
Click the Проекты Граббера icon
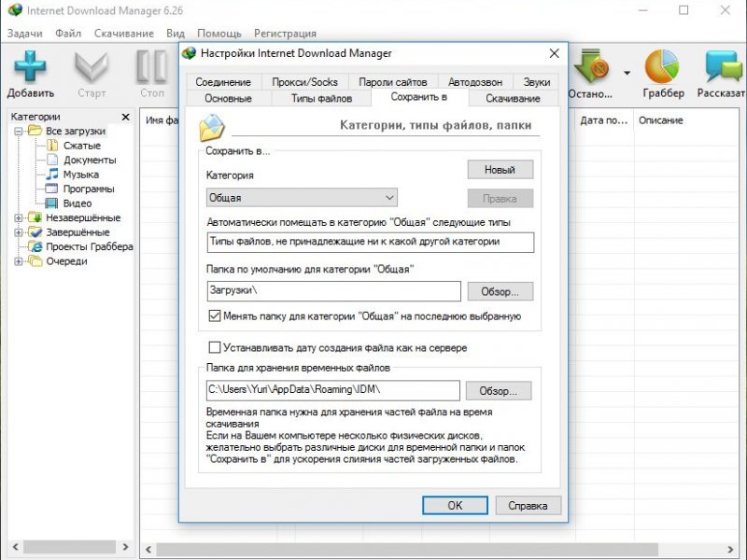click(x=35, y=246)
